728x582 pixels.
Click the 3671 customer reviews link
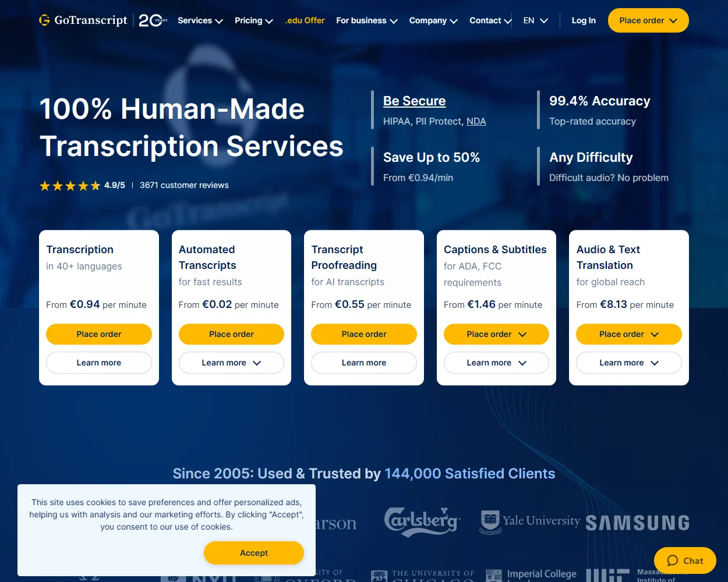coord(184,185)
